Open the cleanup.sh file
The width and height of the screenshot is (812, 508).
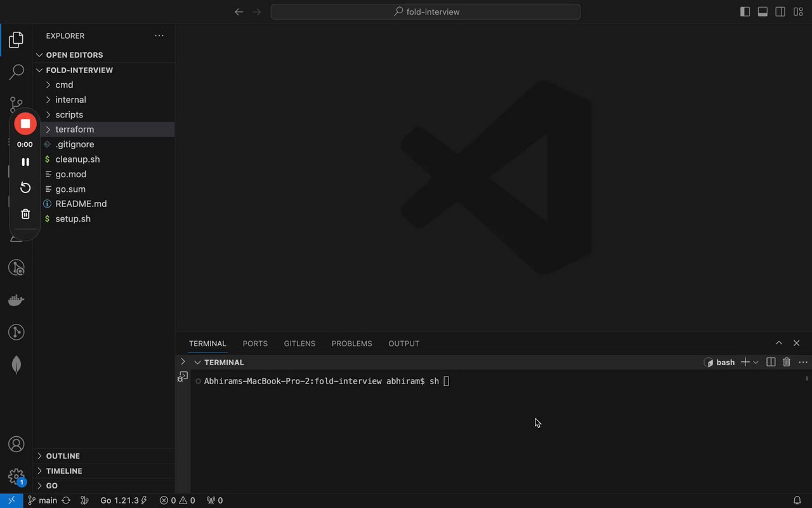(104, 159)
